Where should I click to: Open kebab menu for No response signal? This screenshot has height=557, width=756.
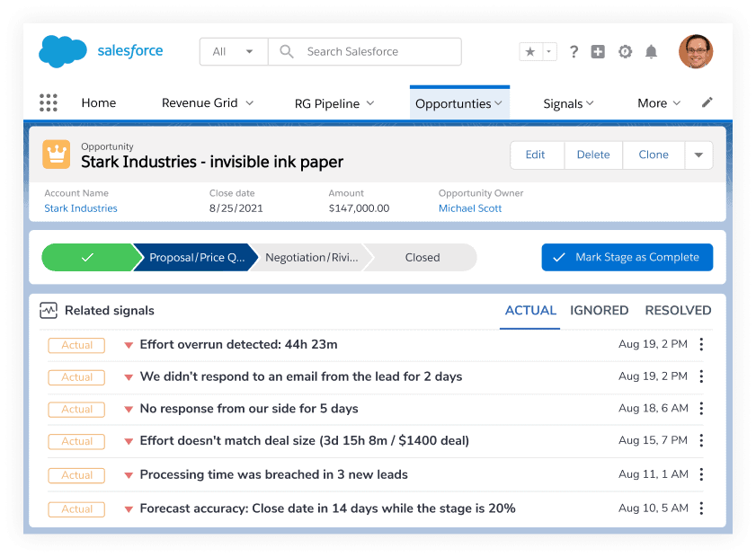point(701,409)
